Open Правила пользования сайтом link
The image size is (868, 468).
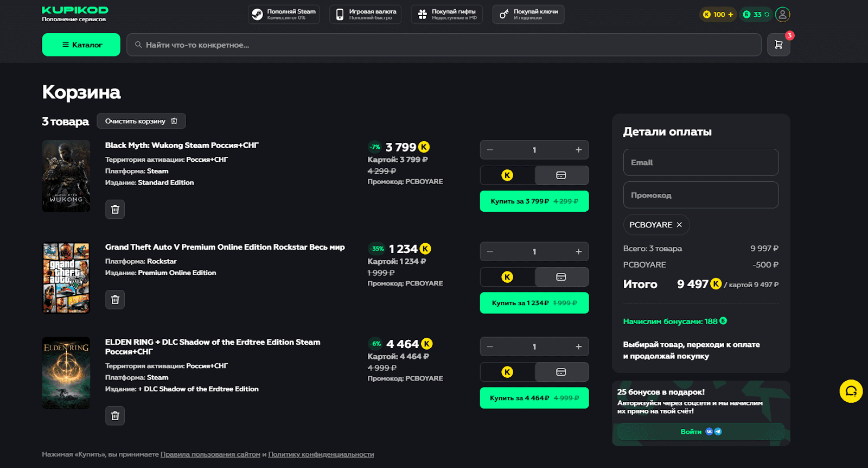[x=210, y=454]
